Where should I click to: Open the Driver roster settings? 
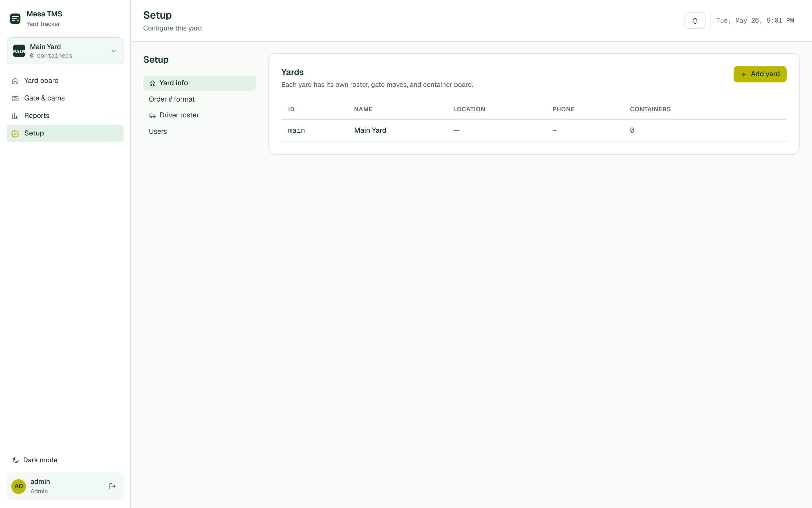pos(199,115)
